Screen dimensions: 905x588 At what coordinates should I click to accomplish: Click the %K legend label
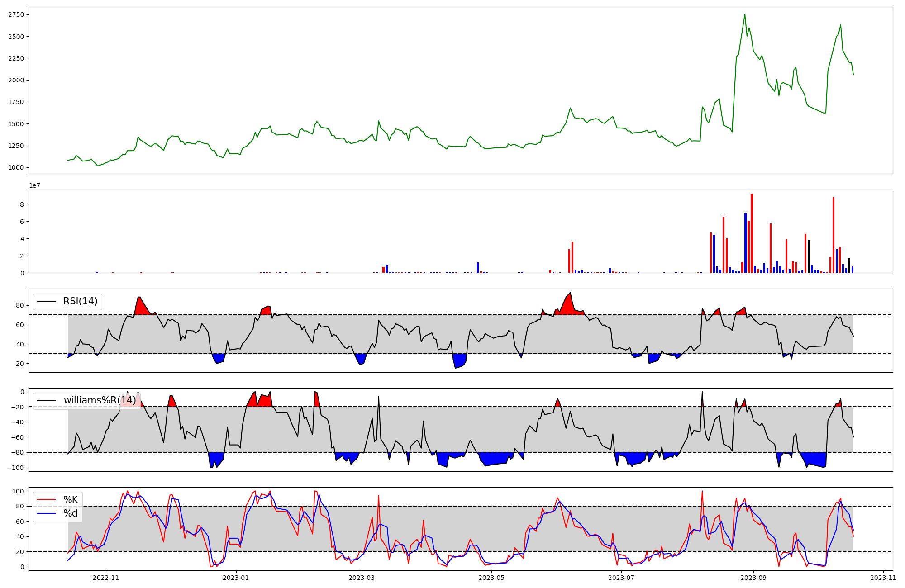pos(71,500)
